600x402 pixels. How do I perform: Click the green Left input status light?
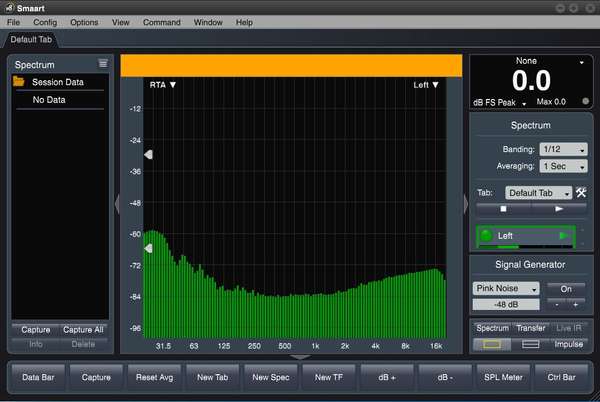[486, 236]
